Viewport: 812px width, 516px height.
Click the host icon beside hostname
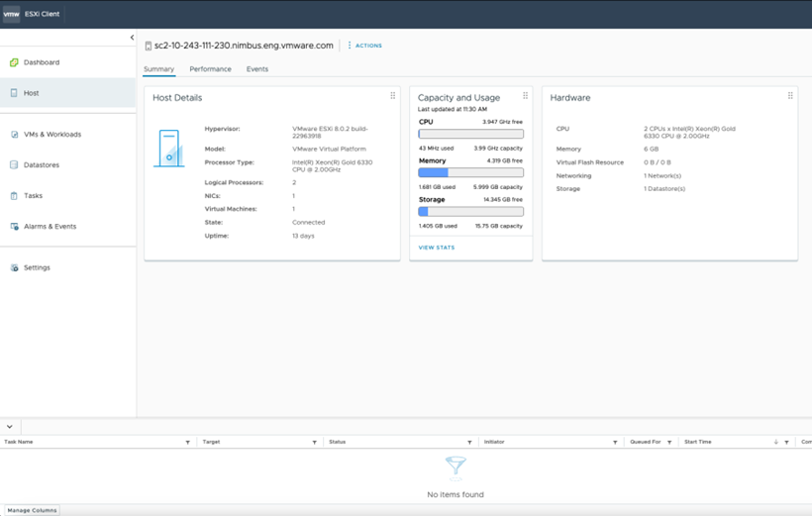(149, 47)
